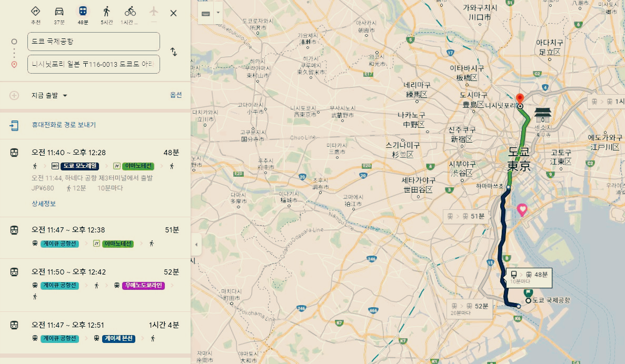Click train icon beside 오전 11:40 route
The width and height of the screenshot is (625, 364).
[x=14, y=153]
